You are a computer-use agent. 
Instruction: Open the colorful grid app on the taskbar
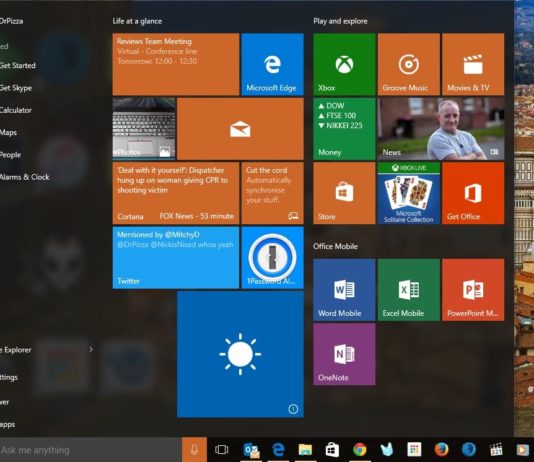(x=414, y=449)
